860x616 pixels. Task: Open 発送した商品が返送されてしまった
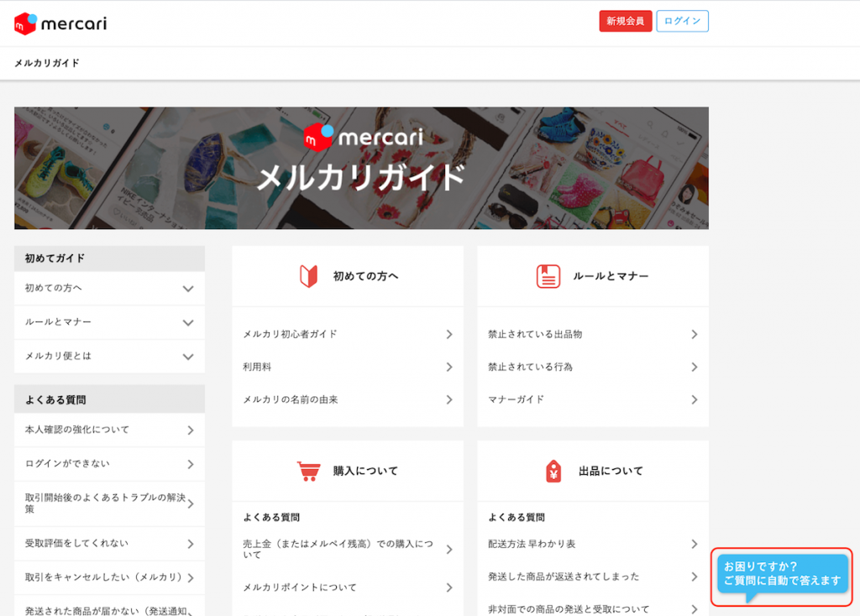coord(593,577)
